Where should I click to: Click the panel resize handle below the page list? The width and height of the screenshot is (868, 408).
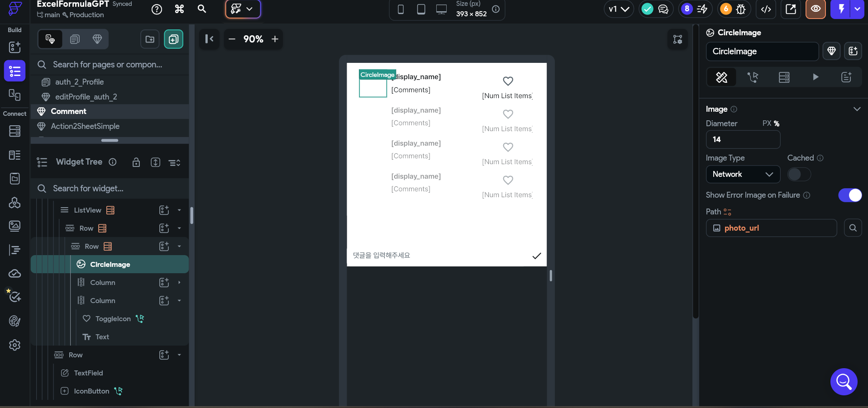110,140
